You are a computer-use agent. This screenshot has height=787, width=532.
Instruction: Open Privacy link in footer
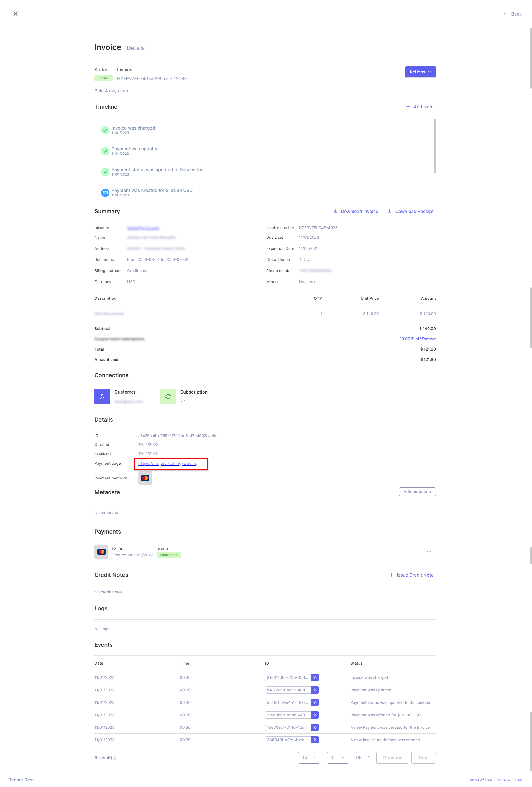pyautogui.click(x=503, y=780)
